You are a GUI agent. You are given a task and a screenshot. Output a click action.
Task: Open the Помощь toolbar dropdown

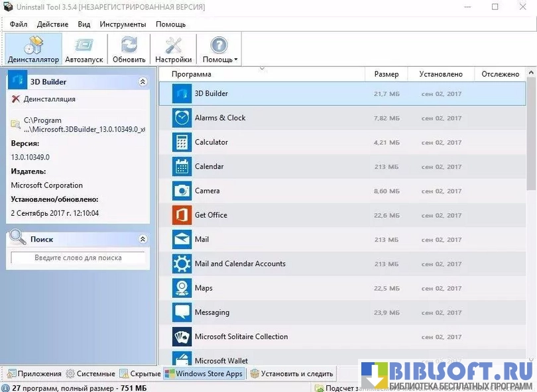(219, 50)
